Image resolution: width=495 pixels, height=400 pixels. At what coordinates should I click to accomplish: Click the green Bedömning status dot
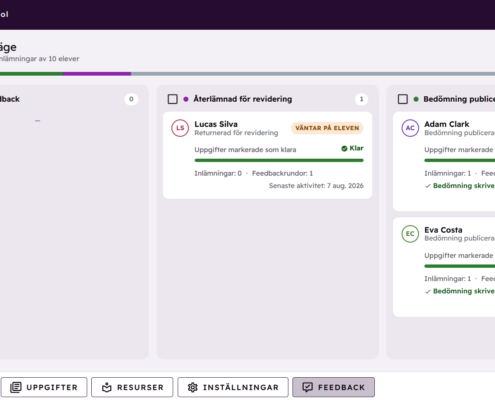[x=416, y=99]
